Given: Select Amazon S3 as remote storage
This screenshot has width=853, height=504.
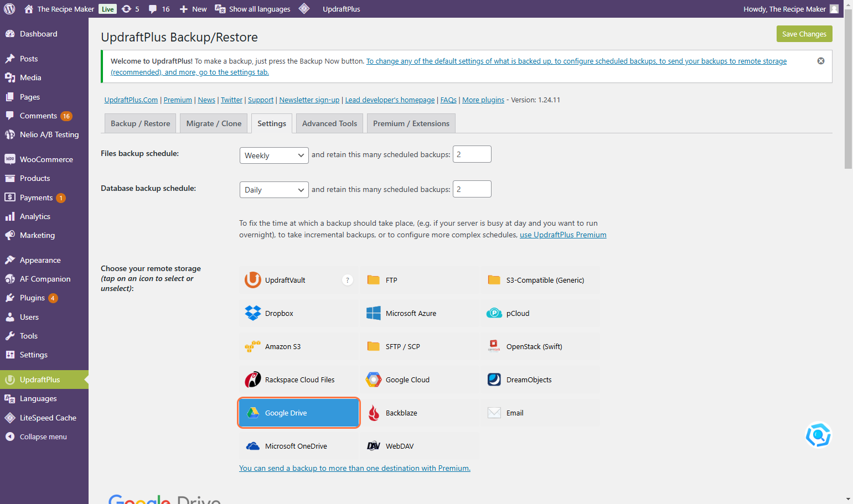Looking at the screenshot, I should [x=299, y=346].
